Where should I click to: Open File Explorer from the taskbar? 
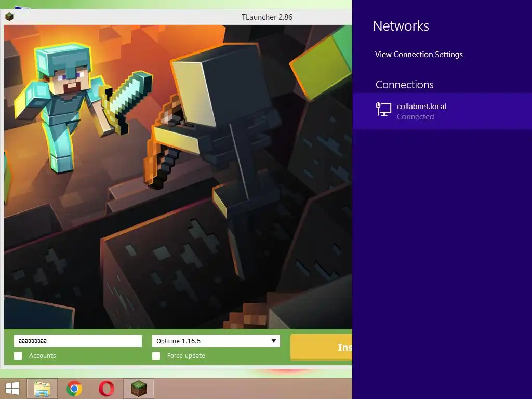(42, 389)
